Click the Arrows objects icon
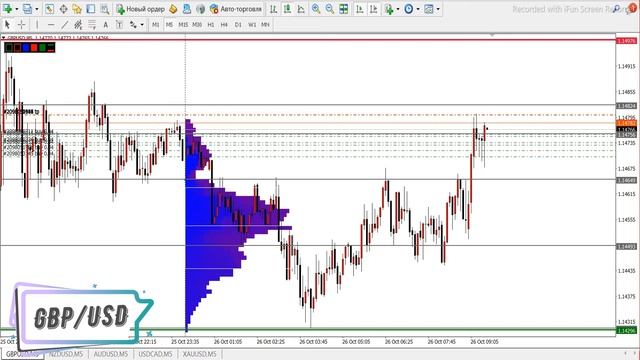 (133, 24)
